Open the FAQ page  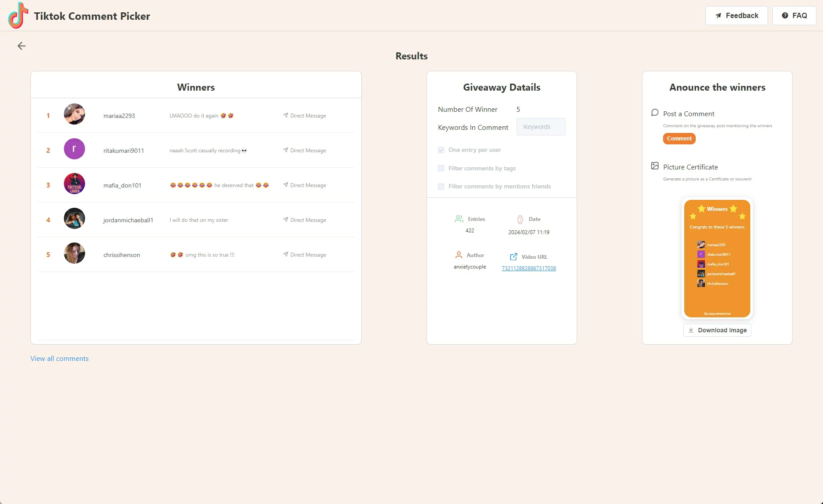pos(794,15)
